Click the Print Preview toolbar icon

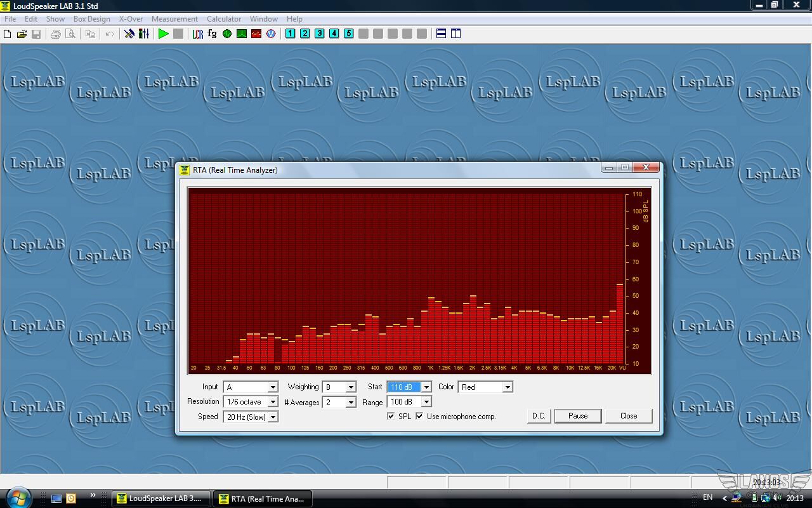click(70, 34)
